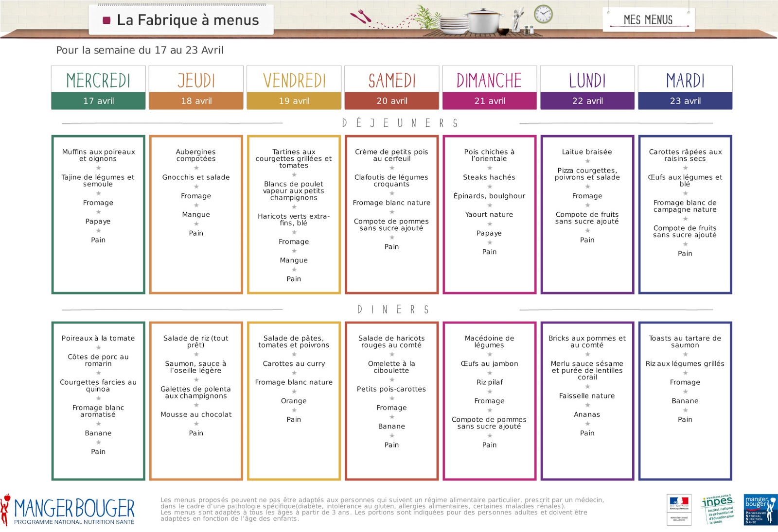
Task: Click the République Française ministry logo
Action: click(x=679, y=510)
